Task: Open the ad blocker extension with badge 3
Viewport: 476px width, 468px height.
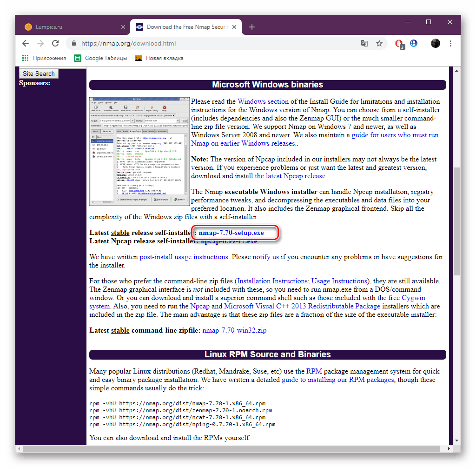Action: pyautogui.click(x=398, y=43)
